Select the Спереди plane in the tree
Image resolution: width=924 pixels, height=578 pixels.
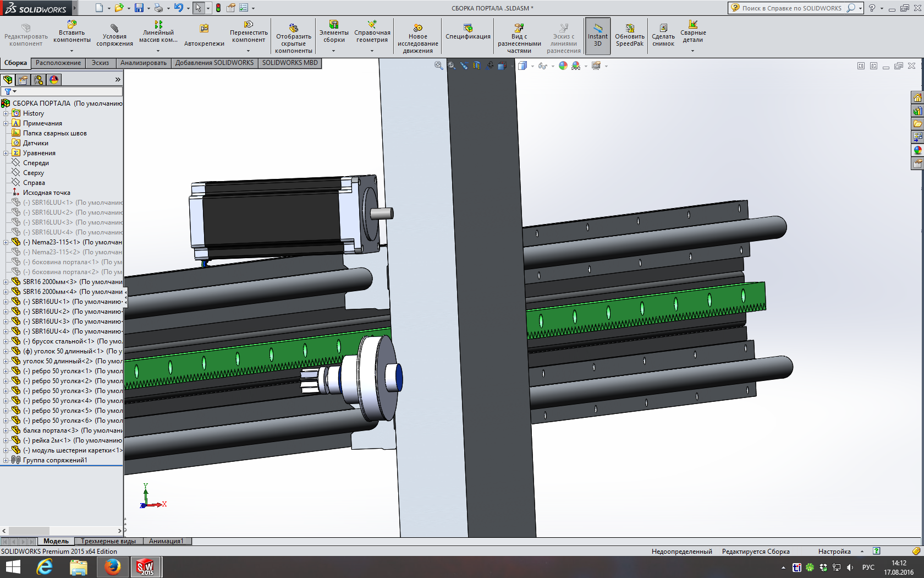point(36,163)
